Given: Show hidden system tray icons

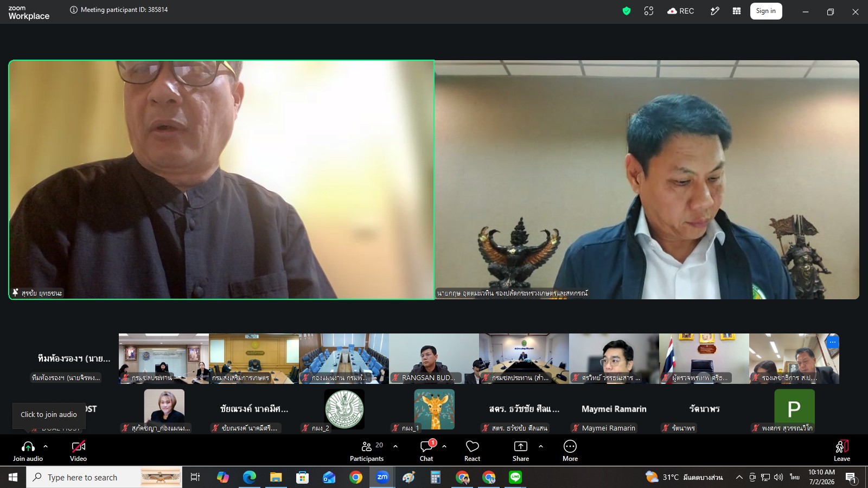Looking at the screenshot, I should (739, 477).
